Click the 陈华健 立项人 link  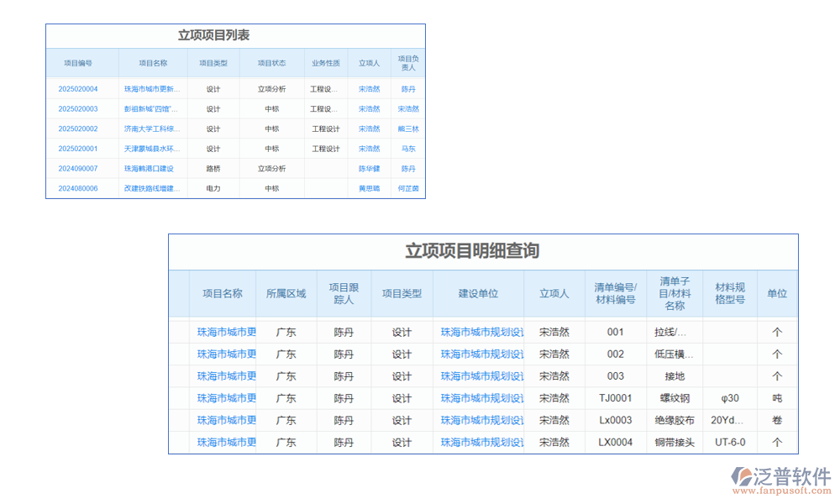pos(370,168)
